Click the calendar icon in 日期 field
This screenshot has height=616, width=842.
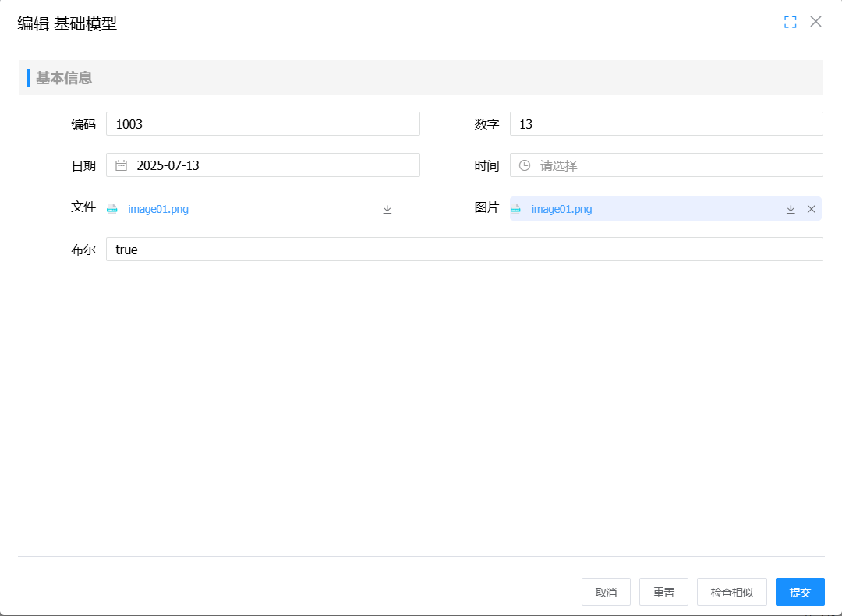(x=121, y=165)
